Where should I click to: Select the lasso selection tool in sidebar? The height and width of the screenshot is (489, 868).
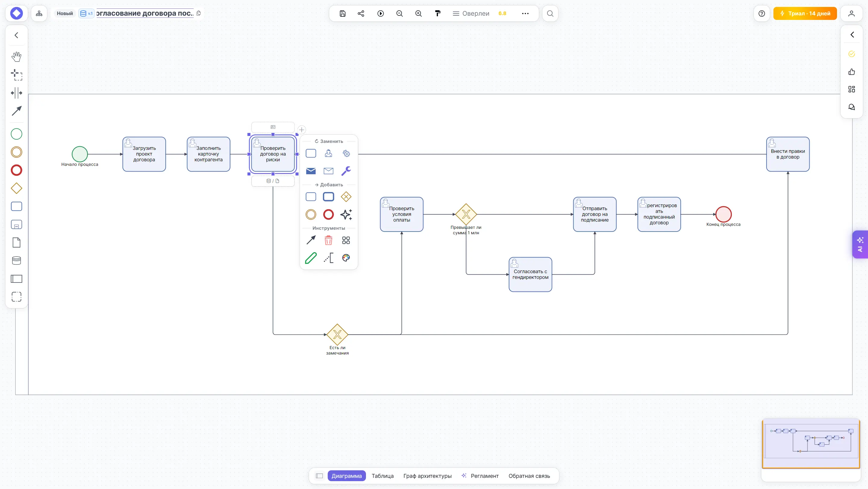point(16,74)
